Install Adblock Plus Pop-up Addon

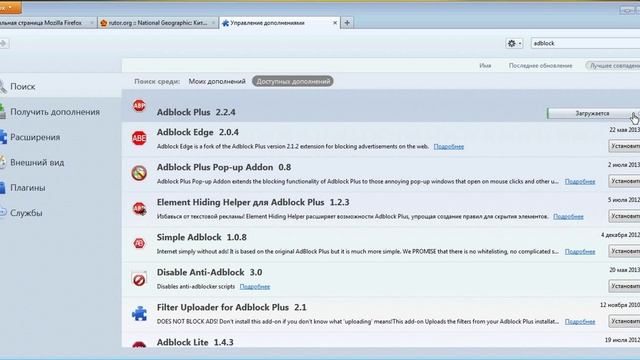point(624,181)
